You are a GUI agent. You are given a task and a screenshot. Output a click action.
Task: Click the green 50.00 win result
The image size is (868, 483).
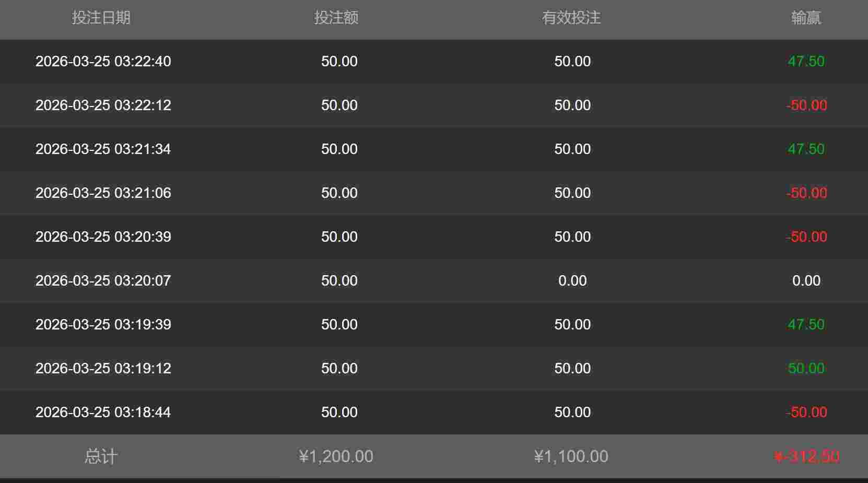tap(806, 368)
